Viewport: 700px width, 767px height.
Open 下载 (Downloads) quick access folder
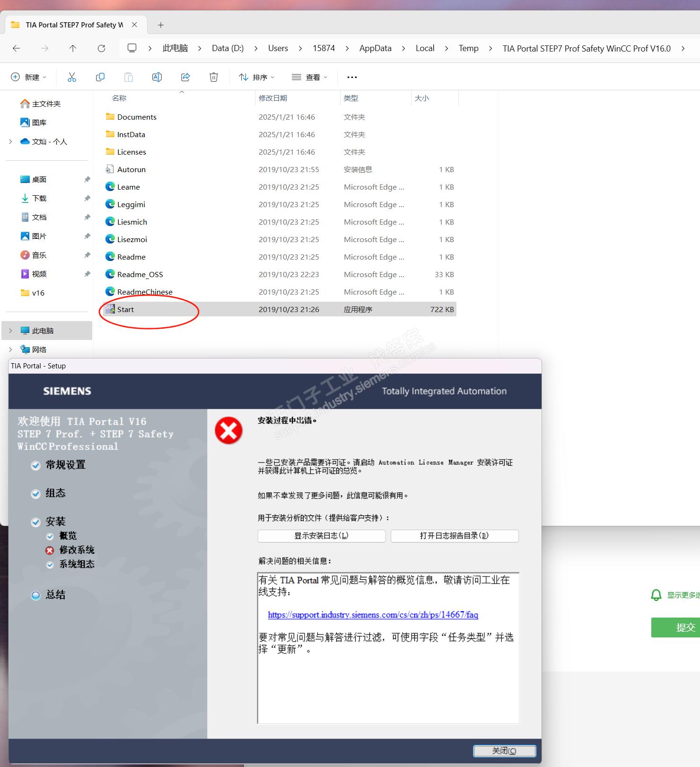(x=34, y=198)
